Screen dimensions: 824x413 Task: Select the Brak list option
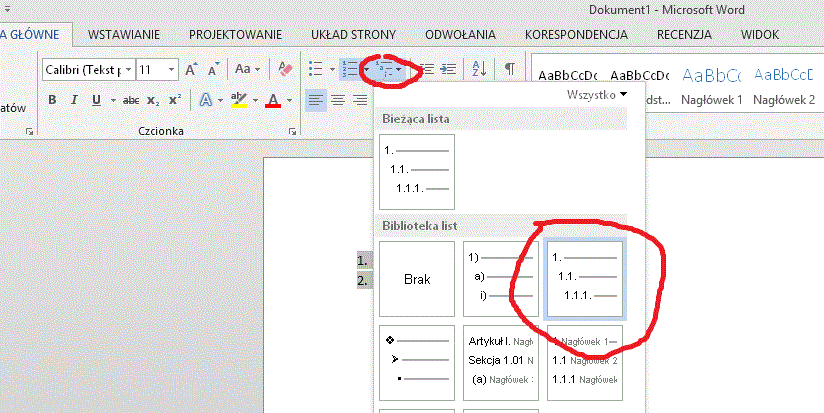point(417,279)
